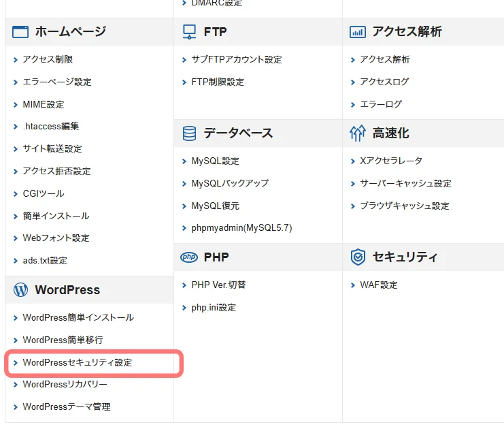Open WAF設定 link
Viewport: 504px width, 431px height.
coord(379,285)
